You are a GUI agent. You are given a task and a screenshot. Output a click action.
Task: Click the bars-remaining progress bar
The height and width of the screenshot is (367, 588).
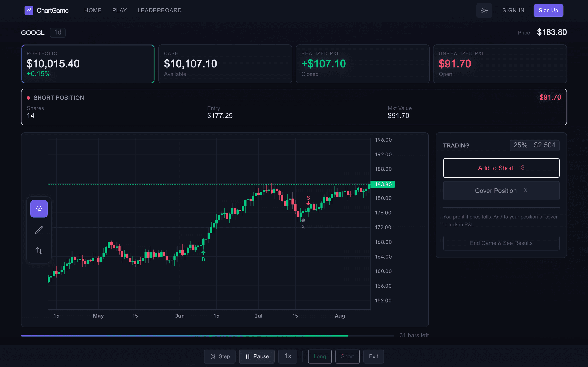208,336
